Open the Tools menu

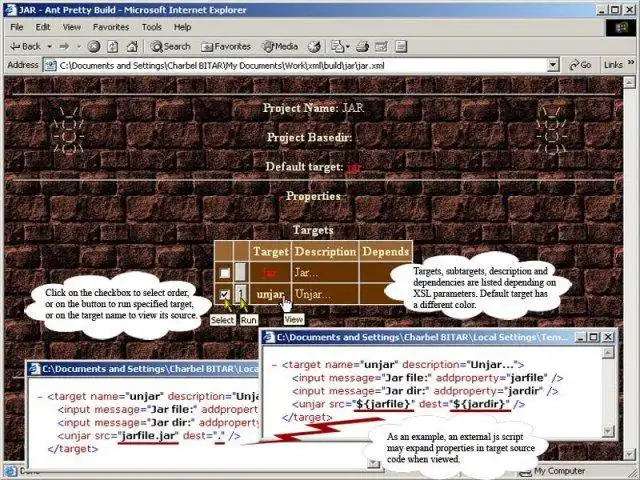pyautogui.click(x=152, y=27)
